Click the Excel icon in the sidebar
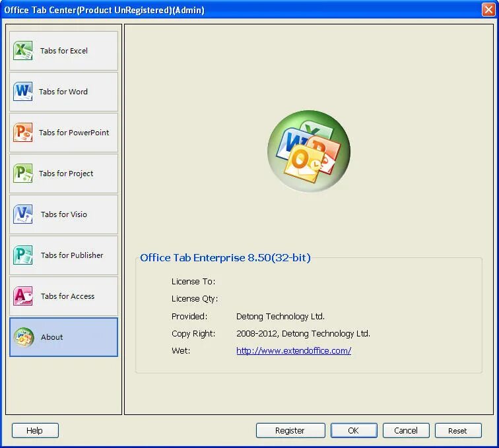The height and width of the screenshot is (448, 499). tap(22, 50)
